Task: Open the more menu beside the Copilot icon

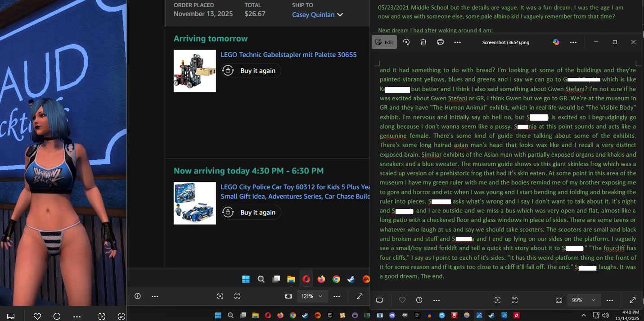Action: coord(573,42)
